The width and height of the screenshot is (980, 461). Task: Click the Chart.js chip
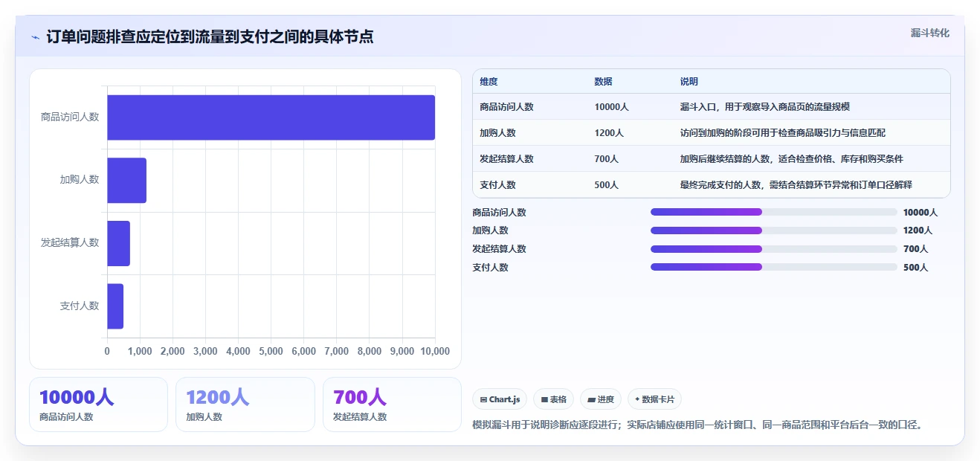pos(500,399)
